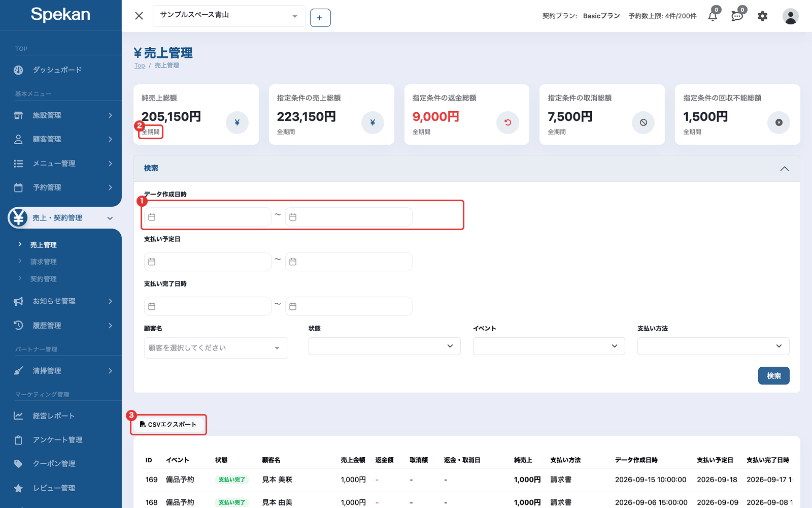Open the chat messages icon
The image size is (812, 508).
click(x=737, y=16)
